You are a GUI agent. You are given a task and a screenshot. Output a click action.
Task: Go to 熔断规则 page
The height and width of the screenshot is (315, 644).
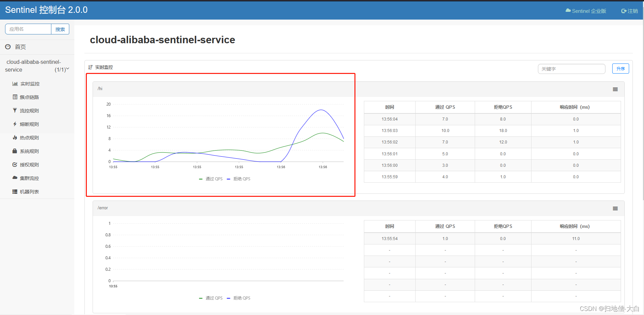(29, 124)
